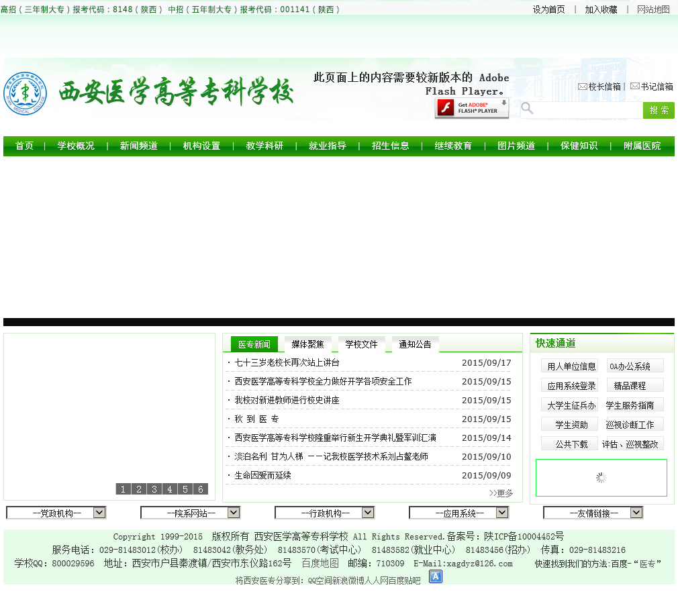Open 招生信息 menu item
This screenshot has width=678, height=616.
391,146
